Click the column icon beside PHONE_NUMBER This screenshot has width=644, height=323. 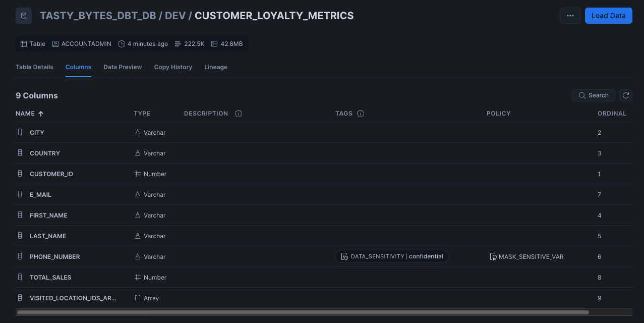tap(20, 256)
